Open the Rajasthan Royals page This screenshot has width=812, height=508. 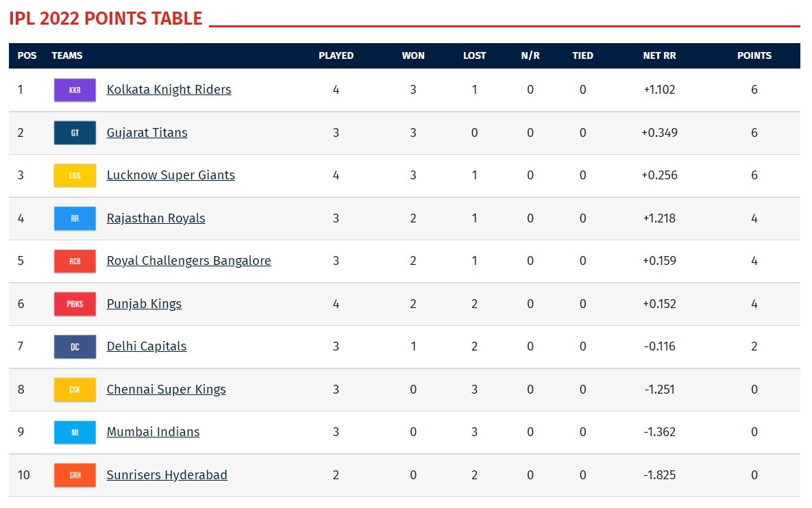point(156,218)
